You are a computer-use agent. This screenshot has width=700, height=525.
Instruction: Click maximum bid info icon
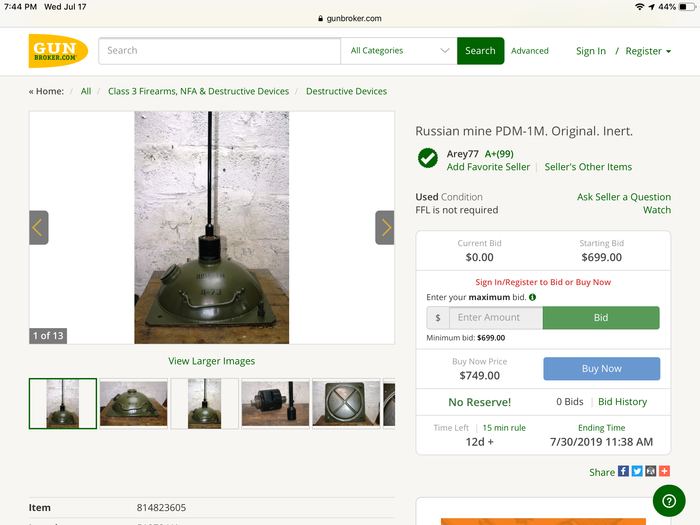(x=532, y=297)
